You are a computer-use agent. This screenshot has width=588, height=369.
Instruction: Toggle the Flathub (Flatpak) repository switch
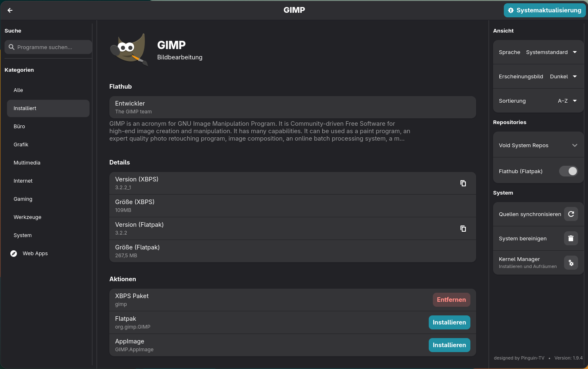569,171
